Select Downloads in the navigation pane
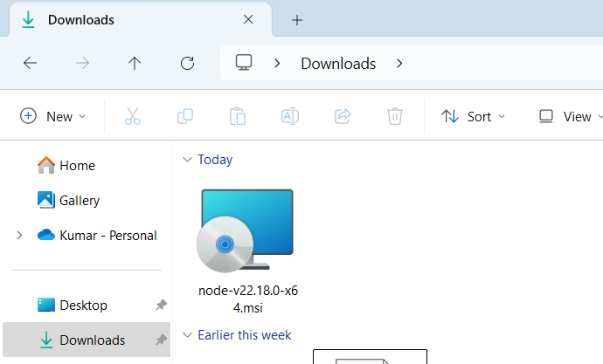The image size is (603, 364). click(x=87, y=340)
